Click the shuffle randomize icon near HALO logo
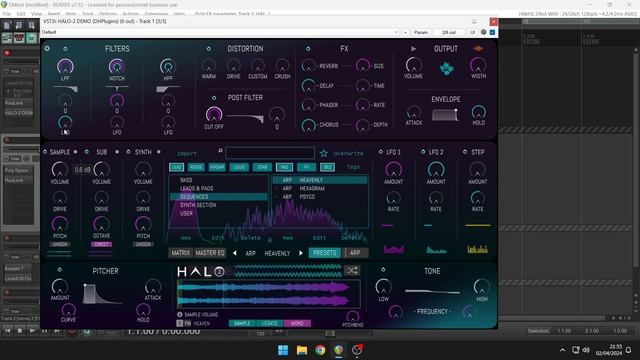The width and height of the screenshot is (640, 360). click(352, 270)
